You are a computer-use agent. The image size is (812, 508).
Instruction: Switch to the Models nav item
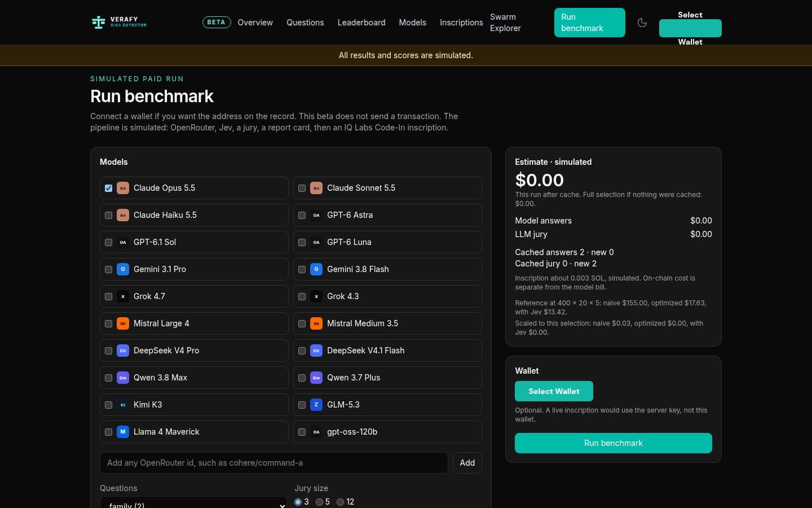tap(412, 23)
